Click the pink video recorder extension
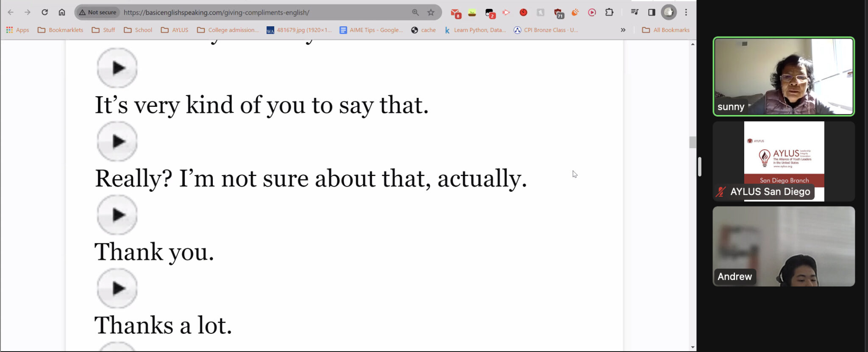 (506, 12)
